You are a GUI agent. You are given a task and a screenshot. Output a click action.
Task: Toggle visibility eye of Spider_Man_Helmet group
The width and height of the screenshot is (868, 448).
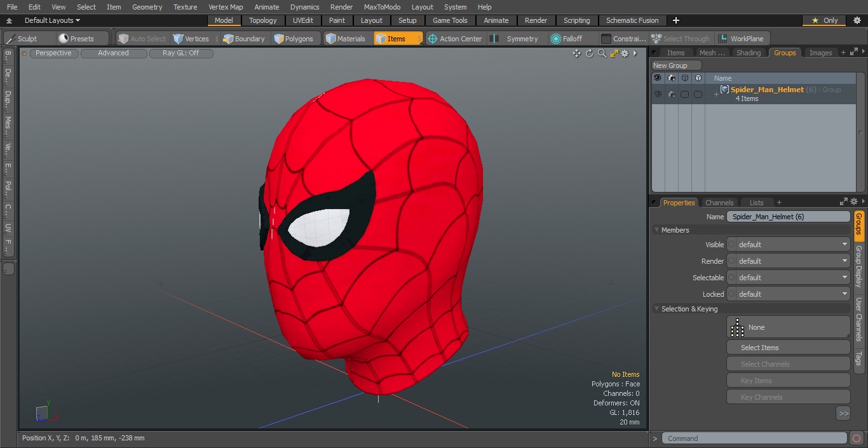pyautogui.click(x=657, y=94)
